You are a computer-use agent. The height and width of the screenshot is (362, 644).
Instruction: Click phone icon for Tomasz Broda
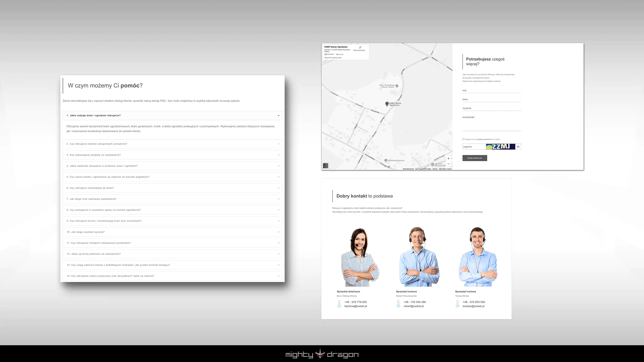click(458, 302)
